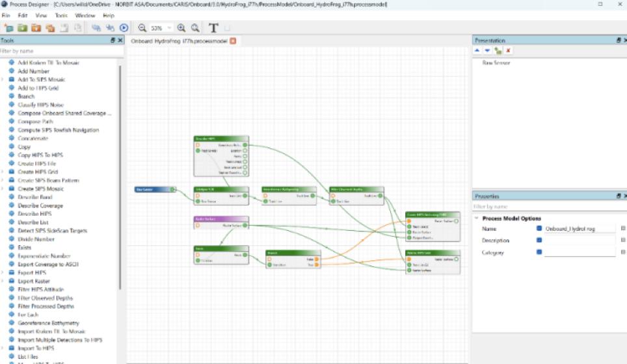The image size is (627, 364).
Task: Click the square button beside Name field
Action: (623, 229)
